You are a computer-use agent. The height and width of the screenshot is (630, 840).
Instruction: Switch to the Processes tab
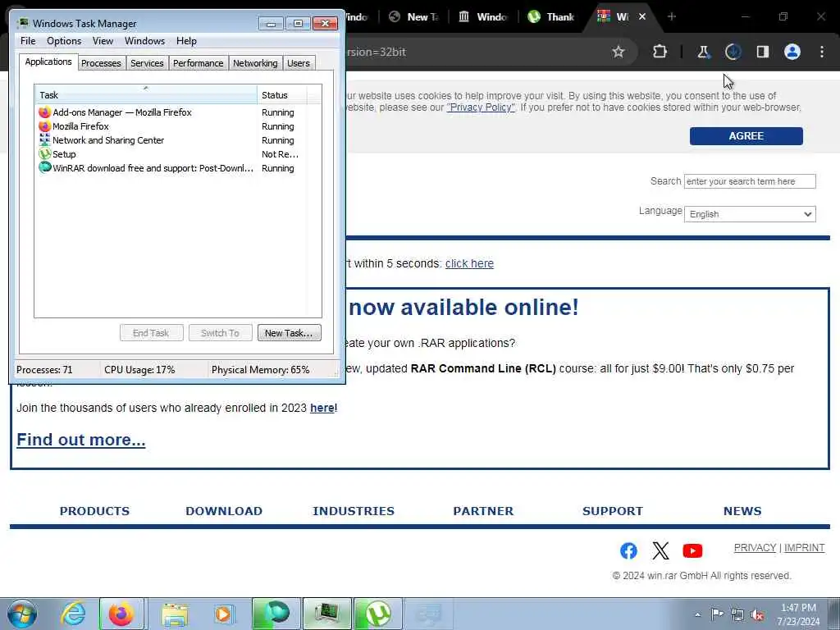tap(101, 63)
